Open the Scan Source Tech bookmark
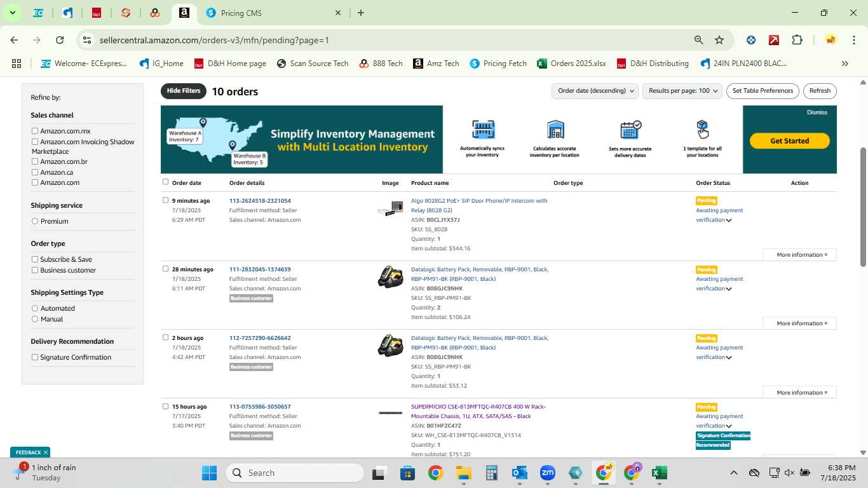This screenshot has height=488, width=868. click(313, 64)
